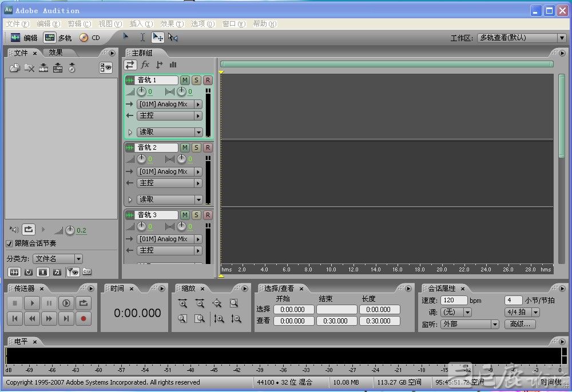
Task: Click the preview volume knob in Files panel
Action: coord(70,230)
